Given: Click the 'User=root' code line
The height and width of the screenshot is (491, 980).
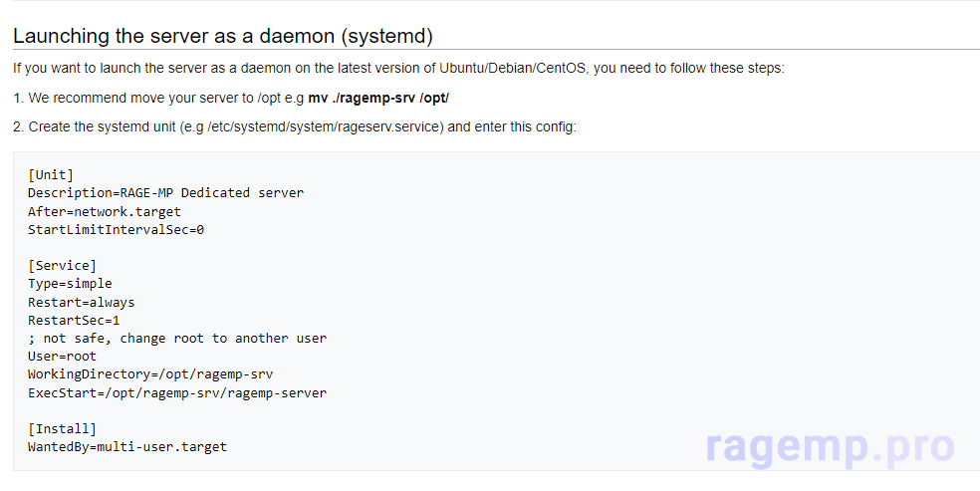Looking at the screenshot, I should point(62,357).
